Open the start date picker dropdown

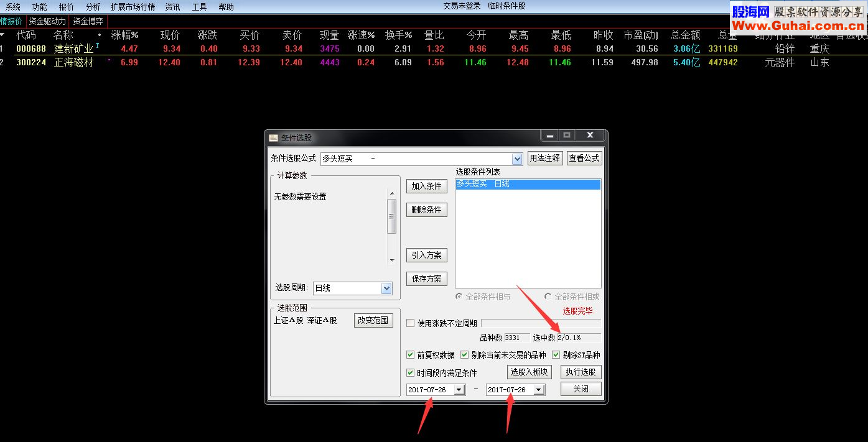pos(459,390)
